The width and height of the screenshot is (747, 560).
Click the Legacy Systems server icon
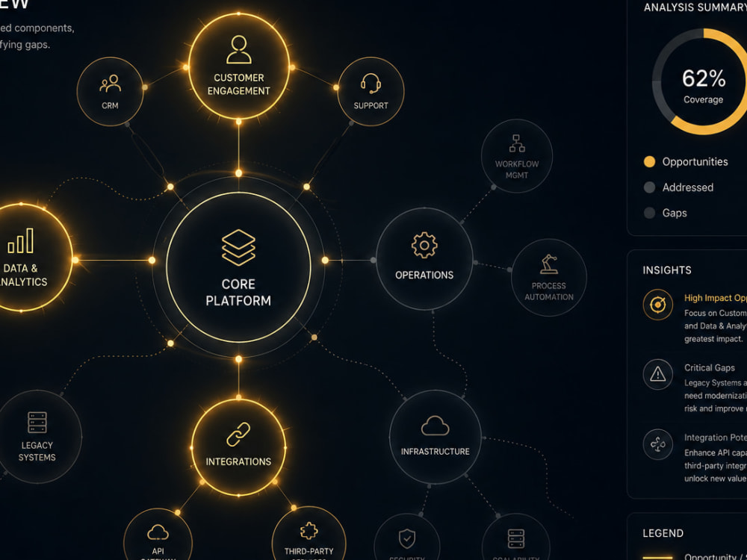tap(37, 423)
